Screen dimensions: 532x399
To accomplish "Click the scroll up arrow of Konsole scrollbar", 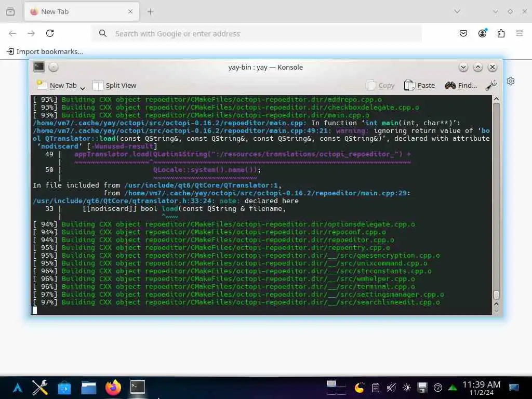I will click(496, 99).
